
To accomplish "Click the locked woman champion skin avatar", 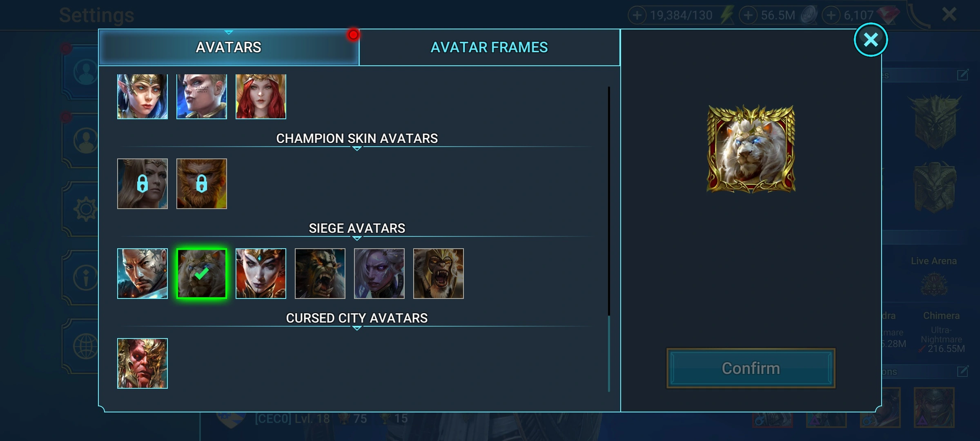I will [x=142, y=184].
